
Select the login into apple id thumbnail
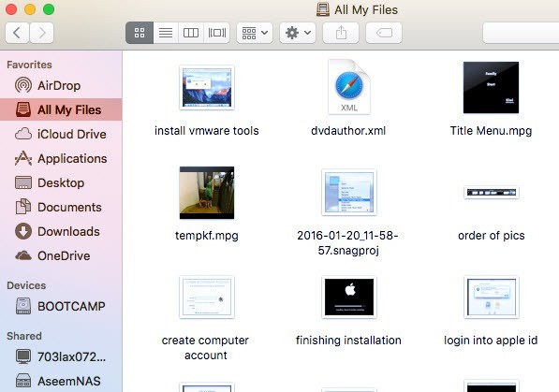pyautogui.click(x=492, y=298)
